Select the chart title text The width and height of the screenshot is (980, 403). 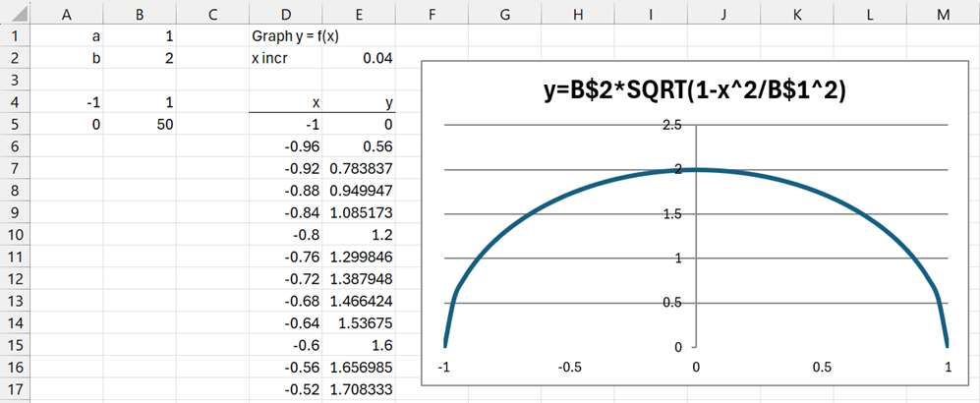[696, 89]
